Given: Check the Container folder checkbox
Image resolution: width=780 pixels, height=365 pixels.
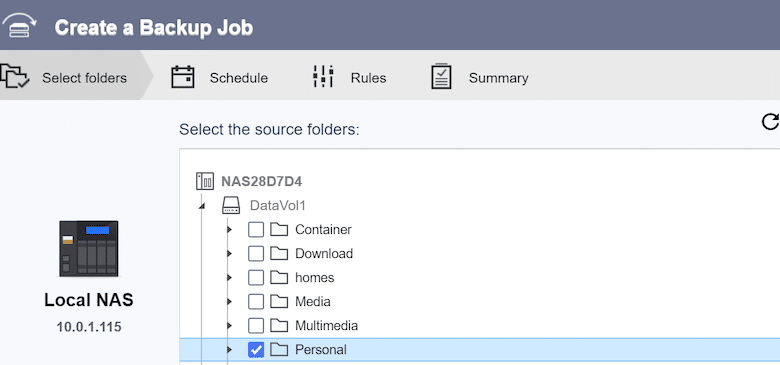Looking at the screenshot, I should click(x=256, y=230).
